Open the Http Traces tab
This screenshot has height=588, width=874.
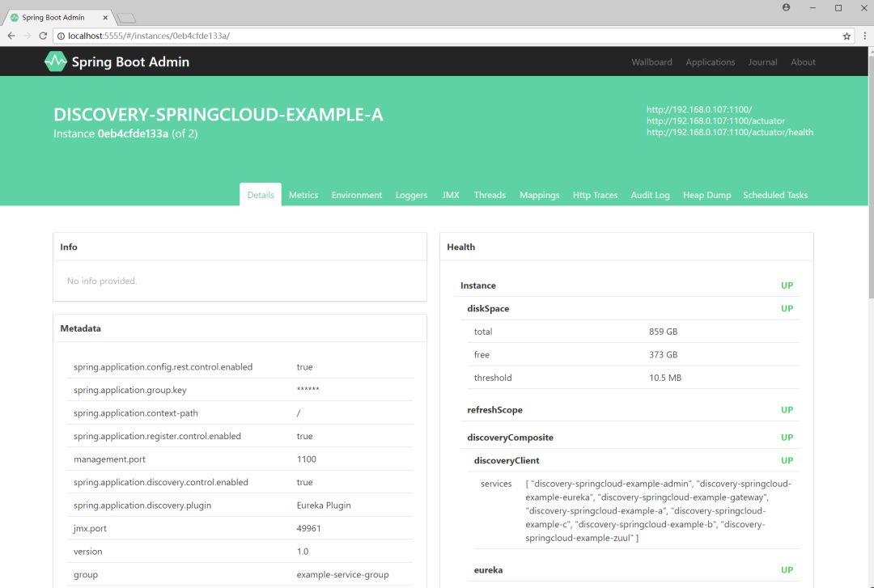coord(595,194)
